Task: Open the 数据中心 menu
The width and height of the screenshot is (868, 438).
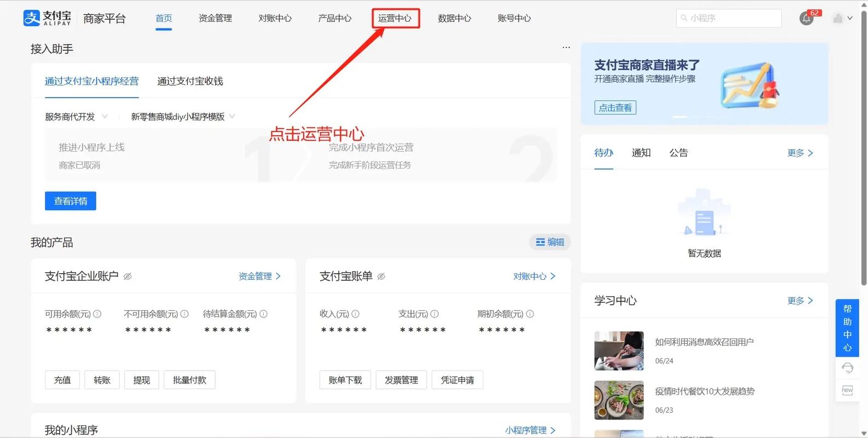Action: click(x=454, y=18)
